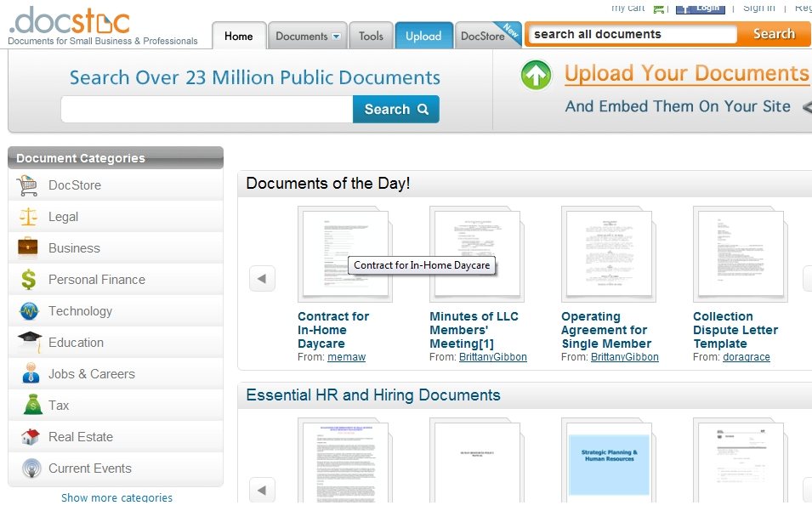Viewport: 812px width, 511px height.
Task: Click the Education graduation cap icon
Action: click(30, 342)
